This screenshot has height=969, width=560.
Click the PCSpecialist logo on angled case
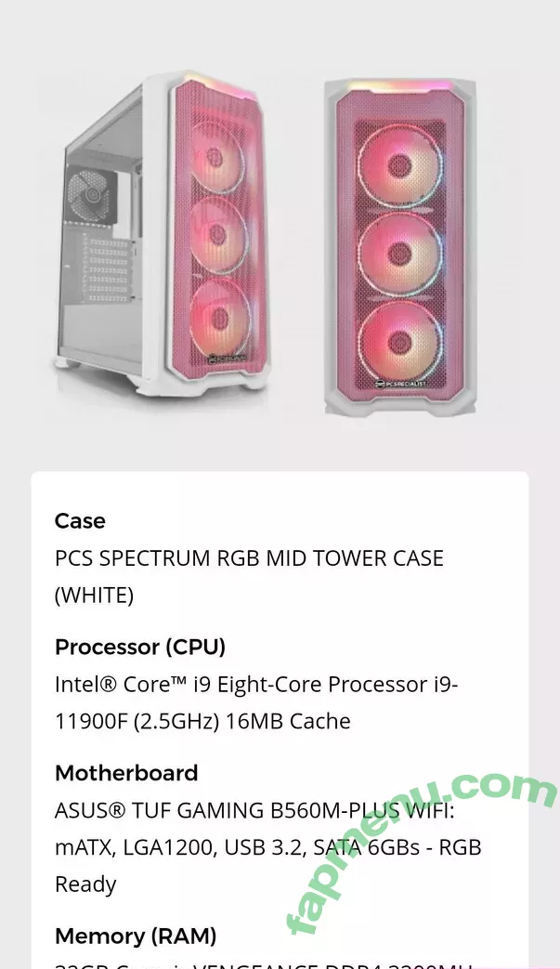(x=228, y=357)
